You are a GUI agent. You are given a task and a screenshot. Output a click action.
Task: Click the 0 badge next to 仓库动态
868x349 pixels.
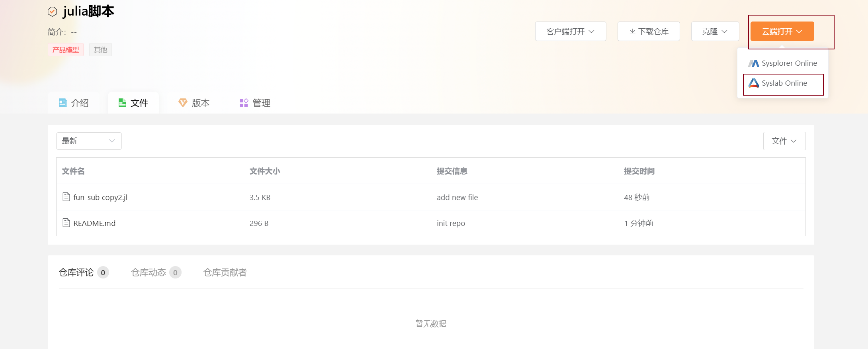pos(175,273)
